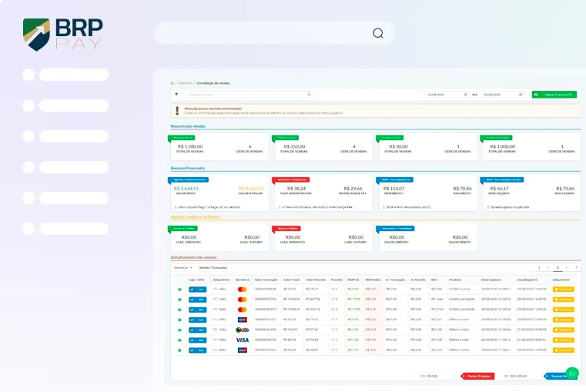The width and height of the screenshot is (586, 392).
Task: Go to next page in table pagination
Action: coord(567,267)
